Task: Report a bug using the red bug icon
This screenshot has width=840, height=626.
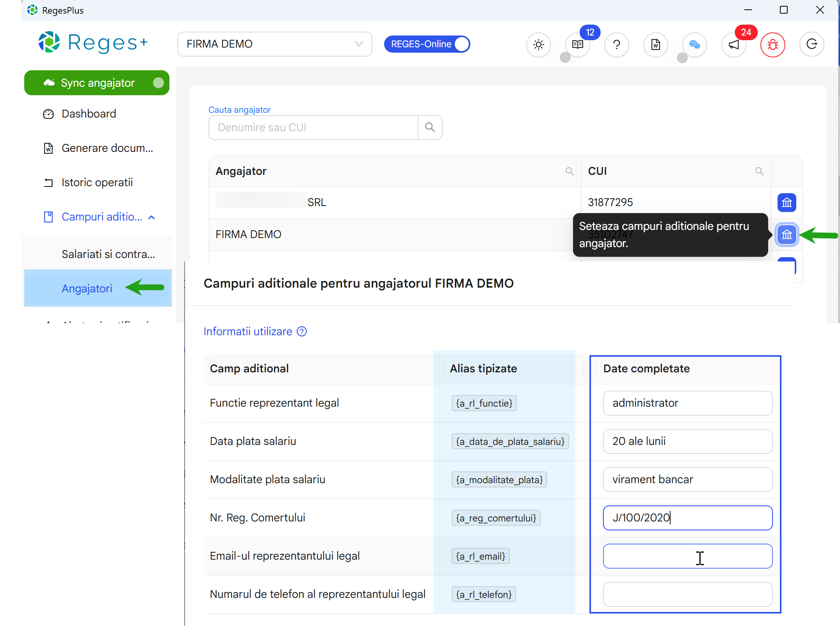Action: pyautogui.click(x=773, y=44)
